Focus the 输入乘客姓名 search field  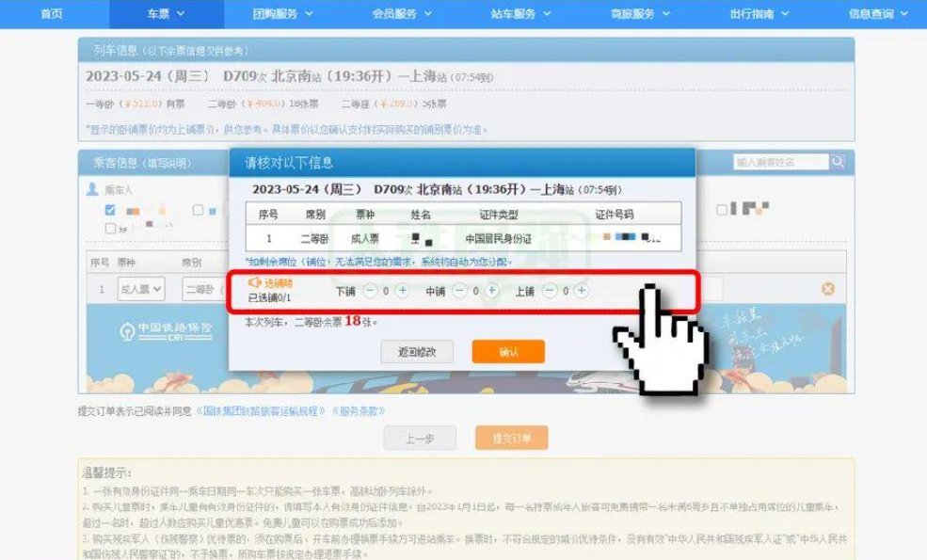coord(779,162)
